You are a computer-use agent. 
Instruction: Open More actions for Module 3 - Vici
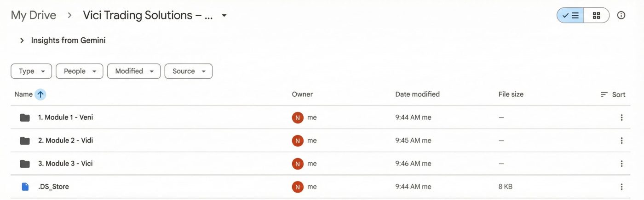pos(621,164)
